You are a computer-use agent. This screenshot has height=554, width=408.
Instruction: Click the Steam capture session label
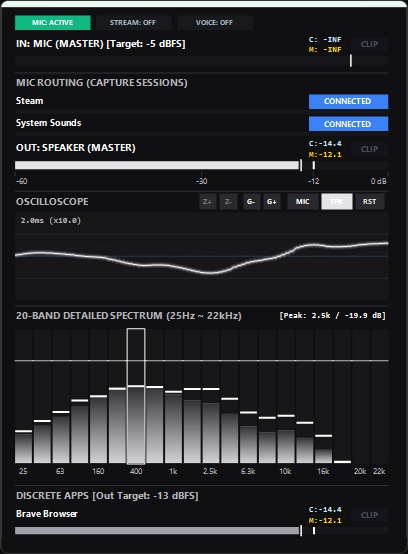pyautogui.click(x=30, y=101)
